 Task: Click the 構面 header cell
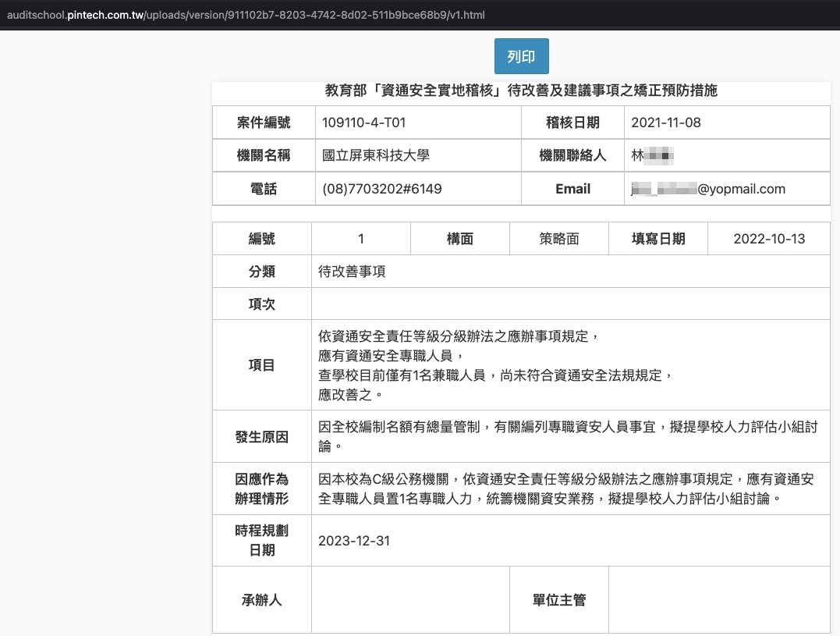pos(459,239)
